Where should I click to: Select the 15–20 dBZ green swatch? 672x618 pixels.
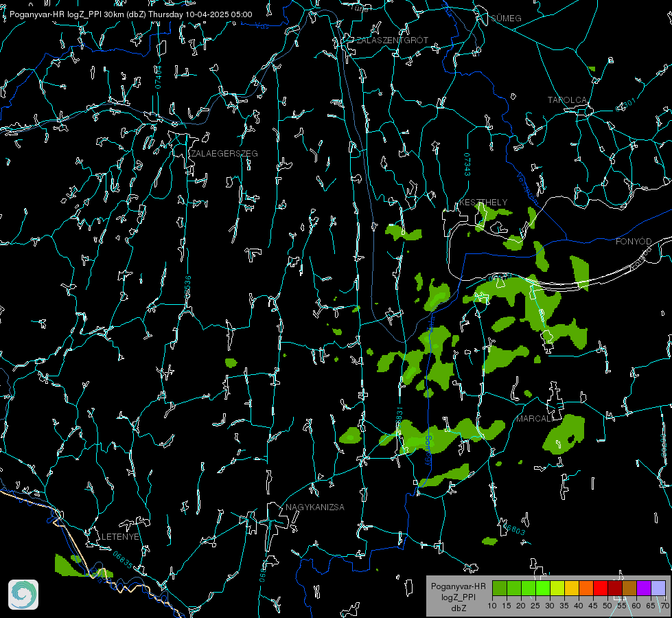coord(514,588)
